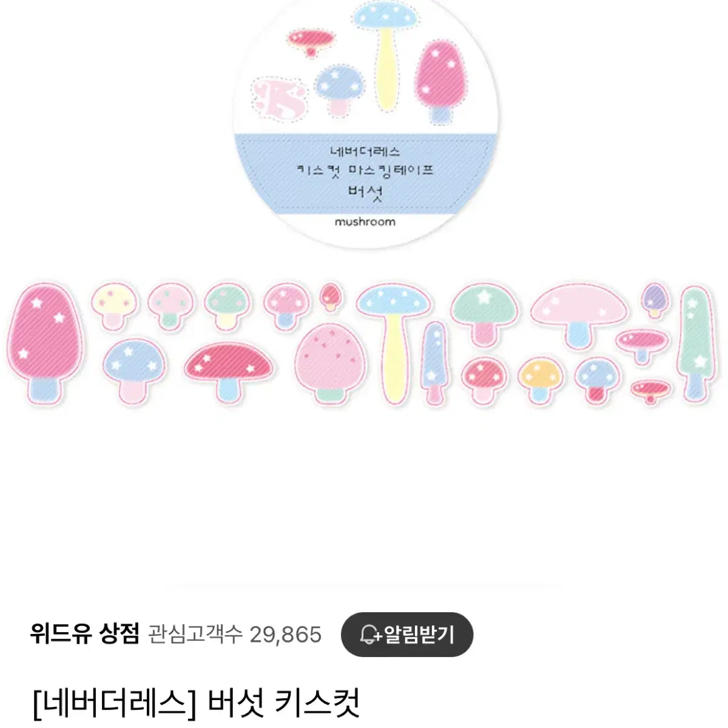Open the 위드유 상점 store link

click(x=85, y=634)
